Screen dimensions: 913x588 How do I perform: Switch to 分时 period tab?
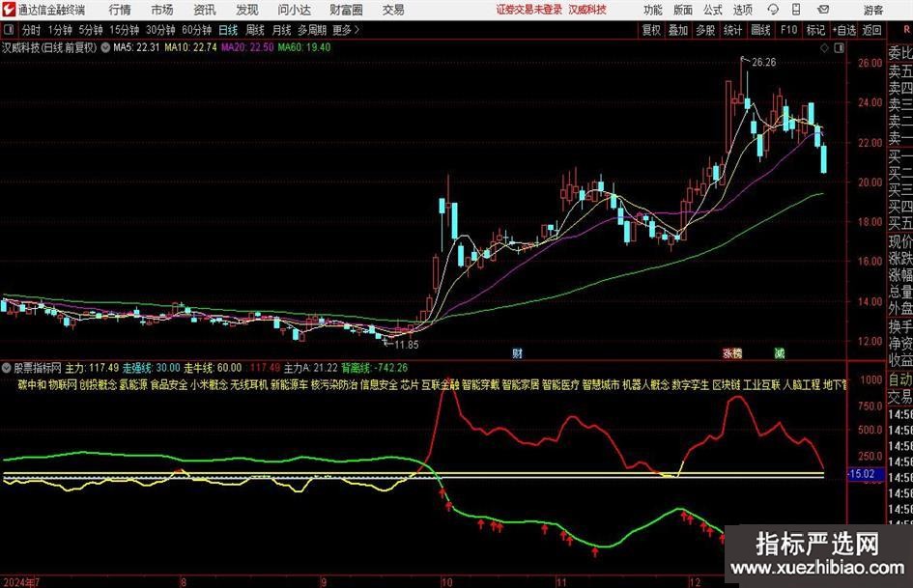click(x=31, y=30)
